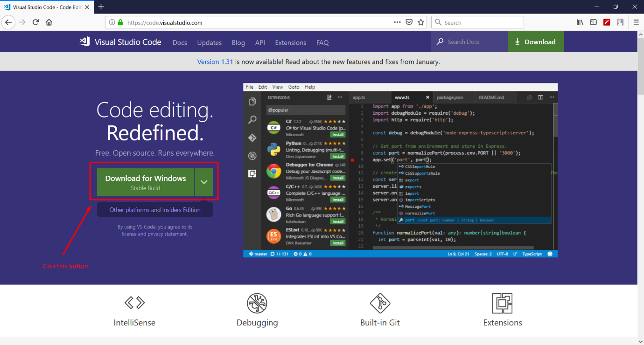Open the FAQ navigation item
644x345 pixels.
(322, 42)
